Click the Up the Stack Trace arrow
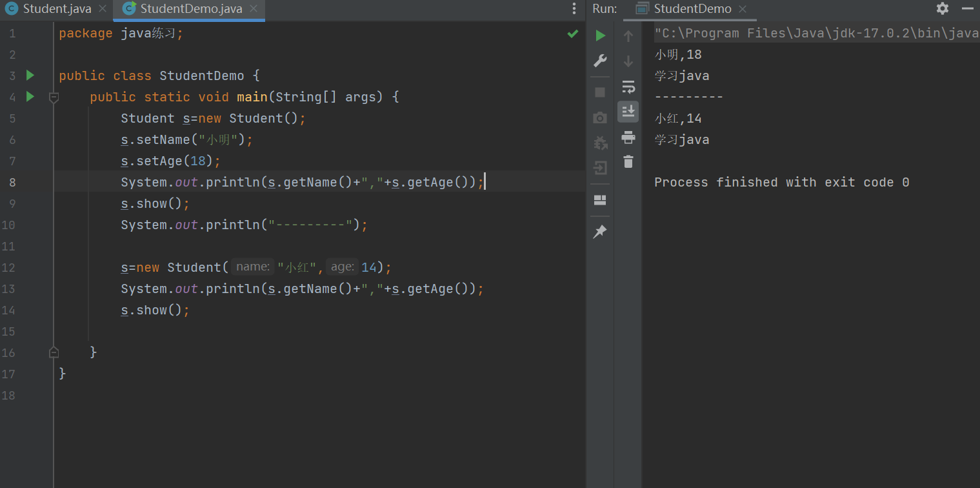980x488 pixels. (628, 36)
